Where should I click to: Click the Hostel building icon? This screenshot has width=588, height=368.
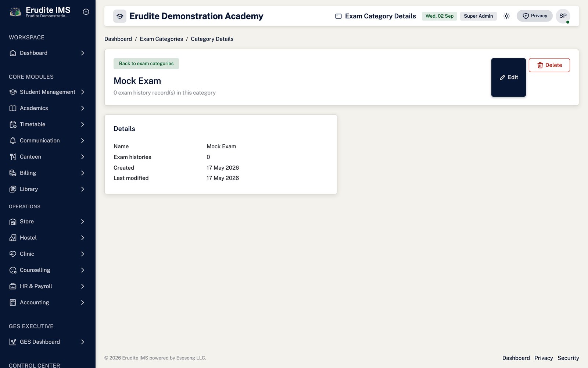pos(13,238)
